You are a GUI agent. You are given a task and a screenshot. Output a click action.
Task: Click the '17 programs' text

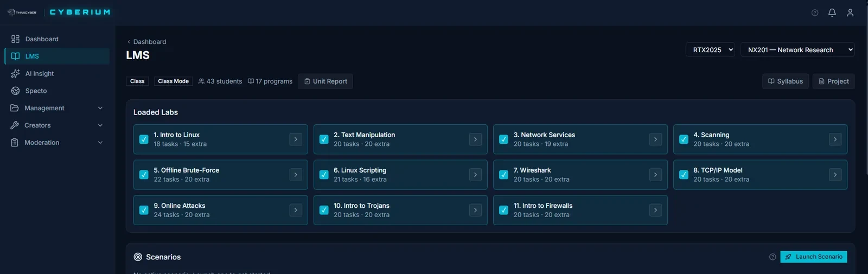pyautogui.click(x=274, y=81)
